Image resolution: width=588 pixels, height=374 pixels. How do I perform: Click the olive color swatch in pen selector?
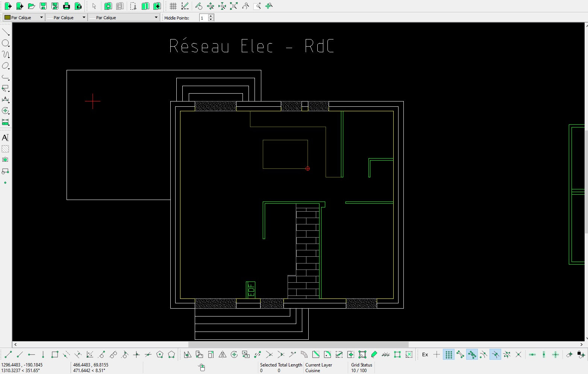pos(7,17)
